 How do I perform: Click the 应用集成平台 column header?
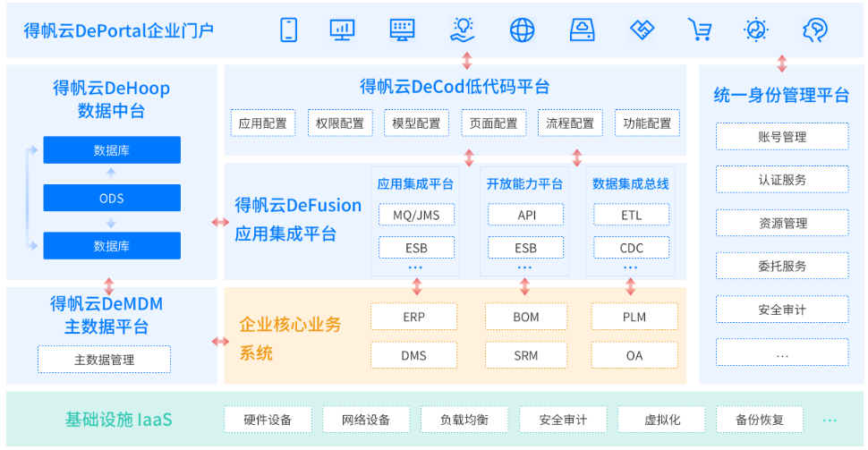415,183
